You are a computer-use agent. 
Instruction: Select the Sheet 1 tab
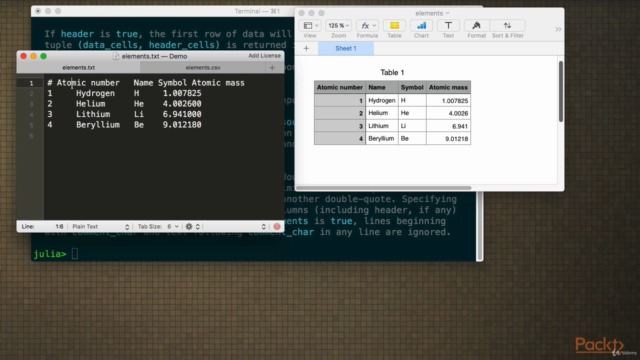click(346, 49)
